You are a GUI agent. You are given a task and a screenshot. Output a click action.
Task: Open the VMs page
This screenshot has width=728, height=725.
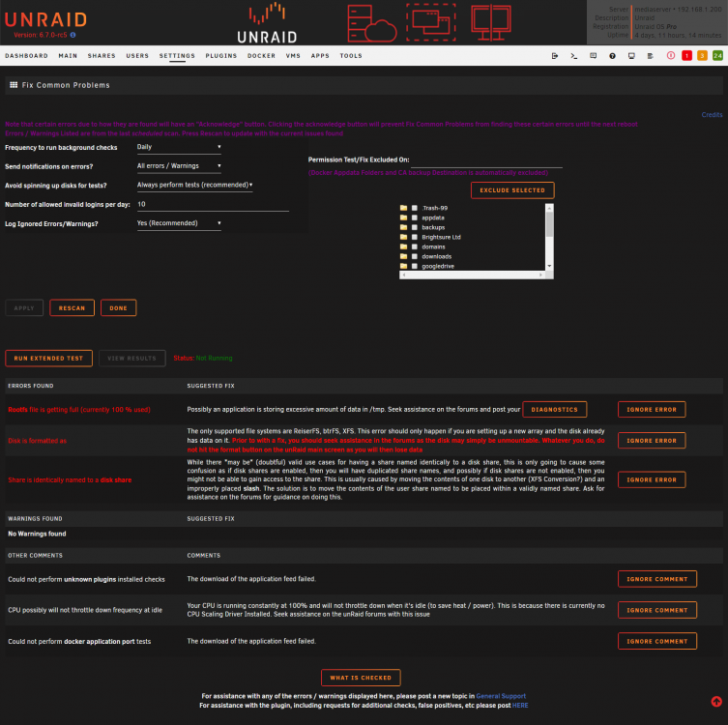tap(293, 56)
